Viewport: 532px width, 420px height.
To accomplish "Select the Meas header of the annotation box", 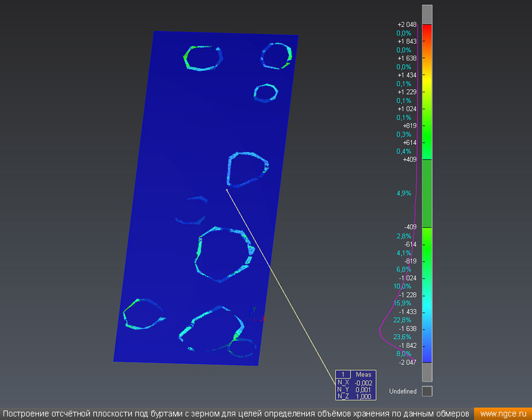I will point(363,374).
